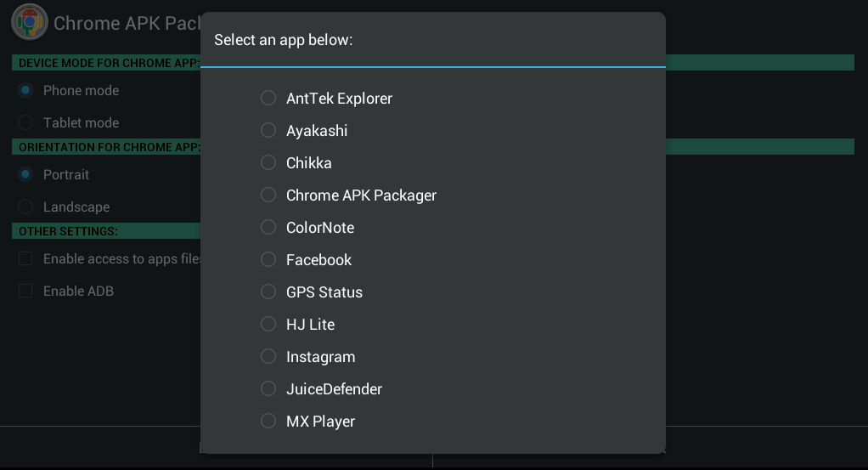Click the Chrome APK Packager app icon

click(x=30, y=22)
